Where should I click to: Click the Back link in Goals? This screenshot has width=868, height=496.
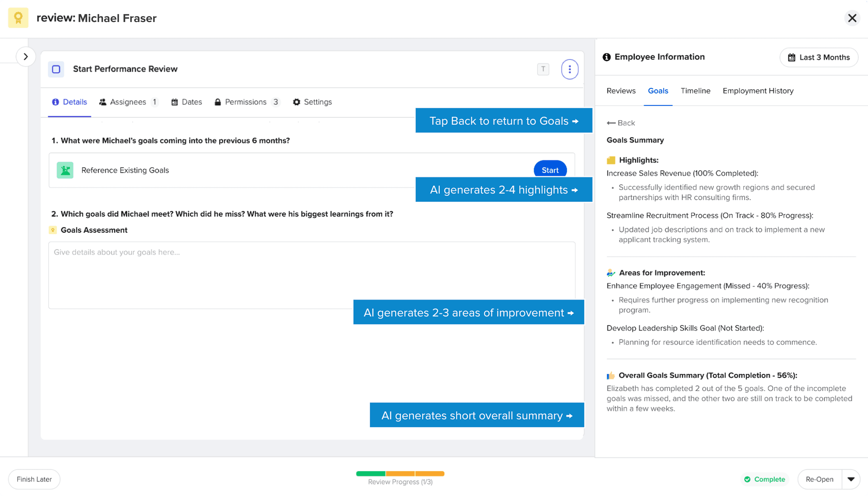pos(621,123)
